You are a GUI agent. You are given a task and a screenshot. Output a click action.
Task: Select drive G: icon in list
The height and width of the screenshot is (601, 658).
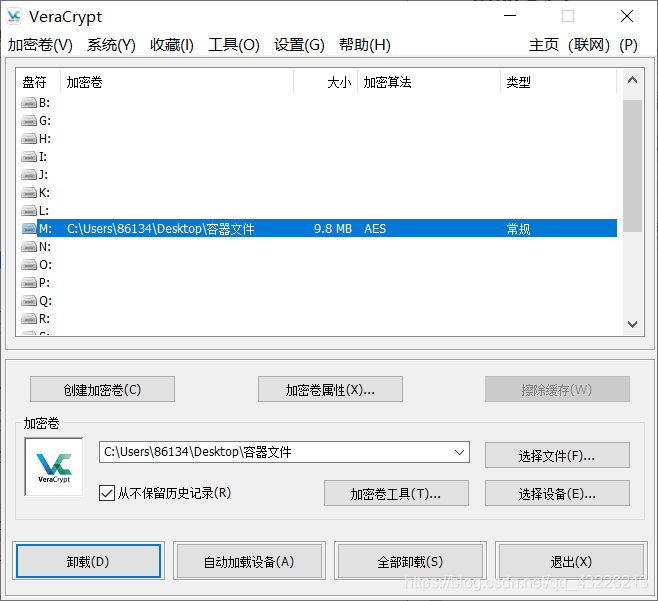click(29, 120)
